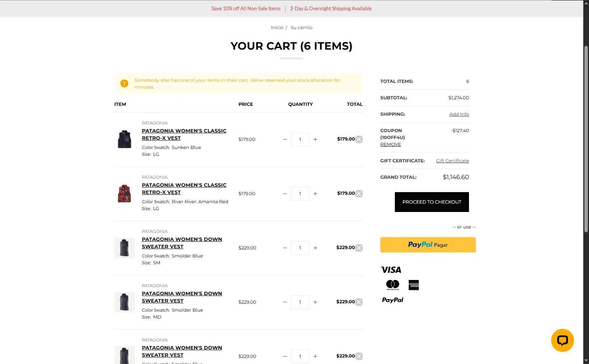This screenshot has height=364, width=589.
Task: Open the Gift Certificate link
Action: coord(453,161)
